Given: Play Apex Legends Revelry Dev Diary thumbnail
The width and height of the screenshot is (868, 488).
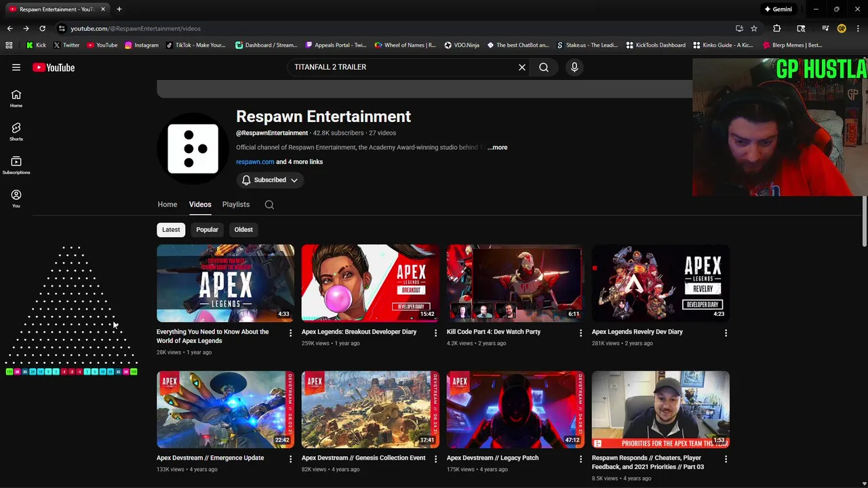Looking at the screenshot, I should 660,283.
